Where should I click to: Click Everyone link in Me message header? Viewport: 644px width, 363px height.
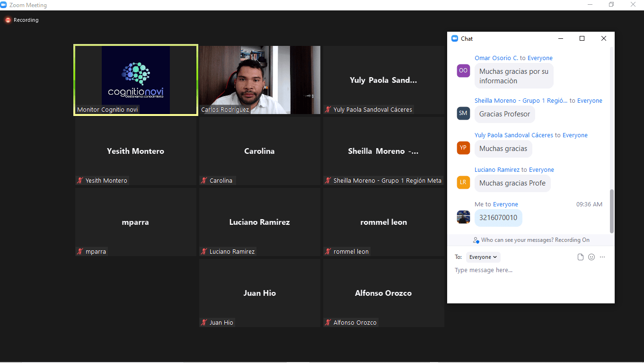click(505, 204)
